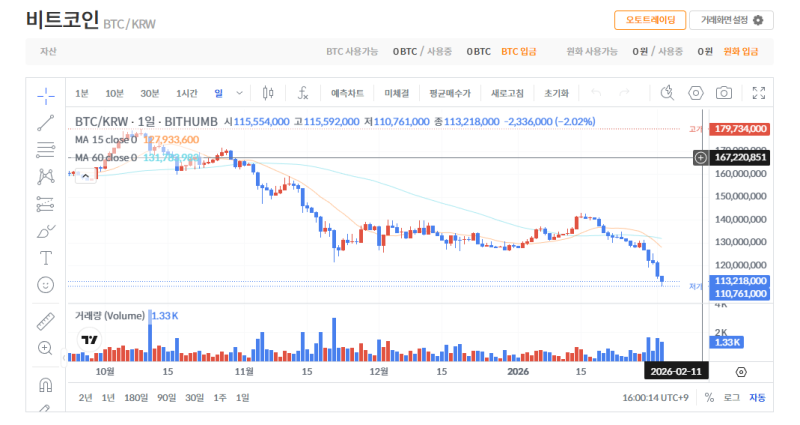Click the 거래량 (Volume) indicator legend
This screenshot has width=800, height=425.
click(x=110, y=316)
